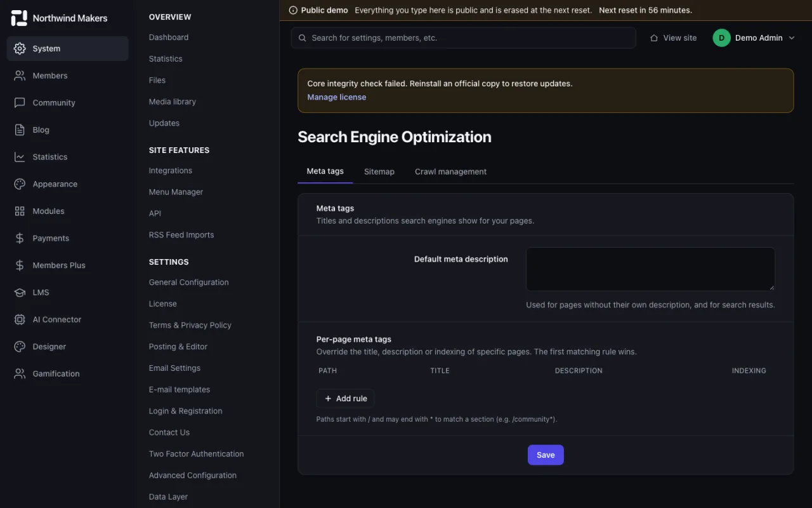Click the Add rule button
The width and height of the screenshot is (812, 508).
pyautogui.click(x=345, y=399)
